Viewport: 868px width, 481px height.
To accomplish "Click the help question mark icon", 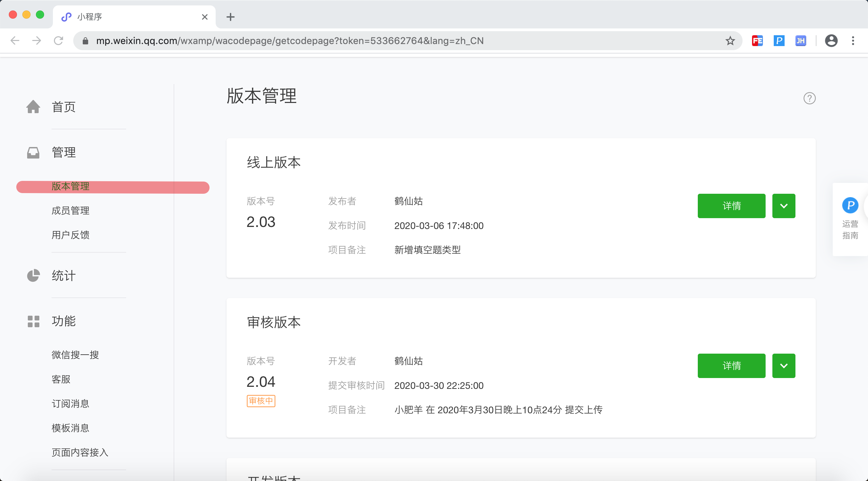I will pos(809,99).
